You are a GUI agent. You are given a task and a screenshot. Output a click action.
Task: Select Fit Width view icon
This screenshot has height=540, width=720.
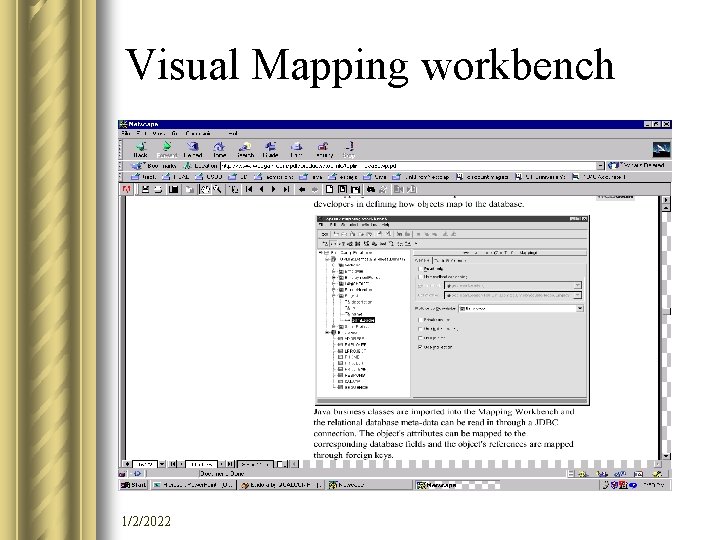[x=355, y=189]
